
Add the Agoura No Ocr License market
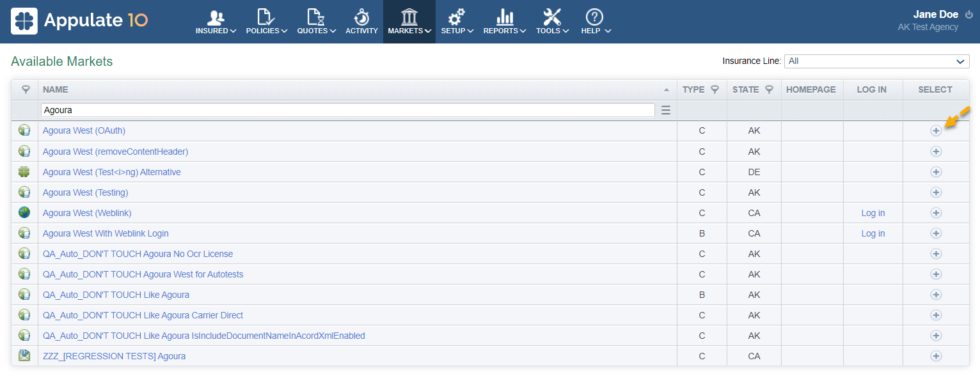pos(936,254)
